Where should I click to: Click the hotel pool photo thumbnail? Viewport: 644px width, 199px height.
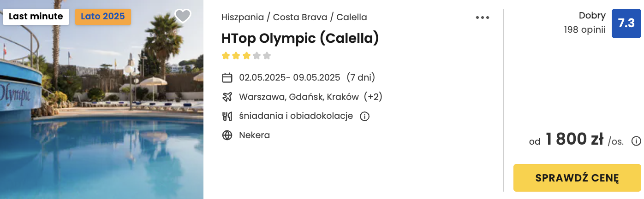click(x=101, y=99)
